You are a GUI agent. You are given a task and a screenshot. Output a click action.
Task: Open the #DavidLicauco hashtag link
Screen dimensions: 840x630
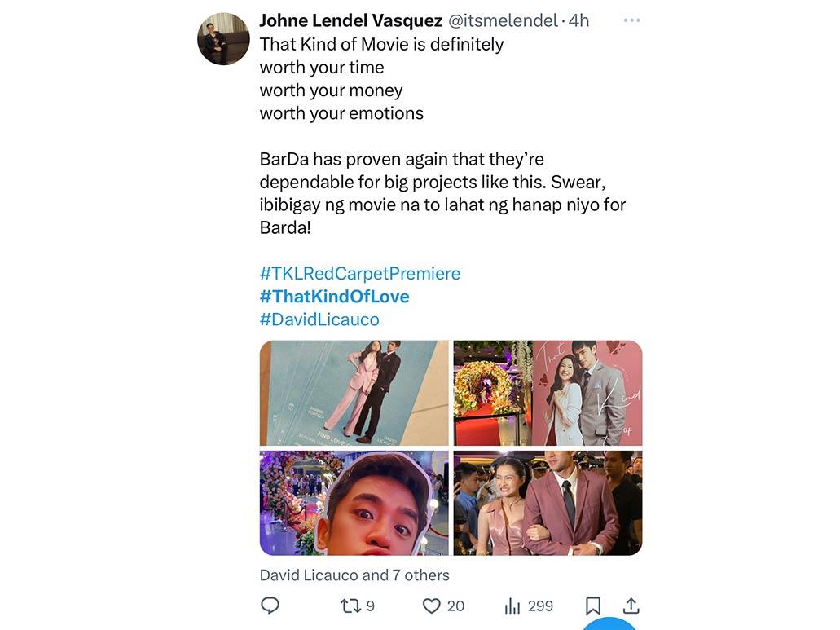coord(319,319)
